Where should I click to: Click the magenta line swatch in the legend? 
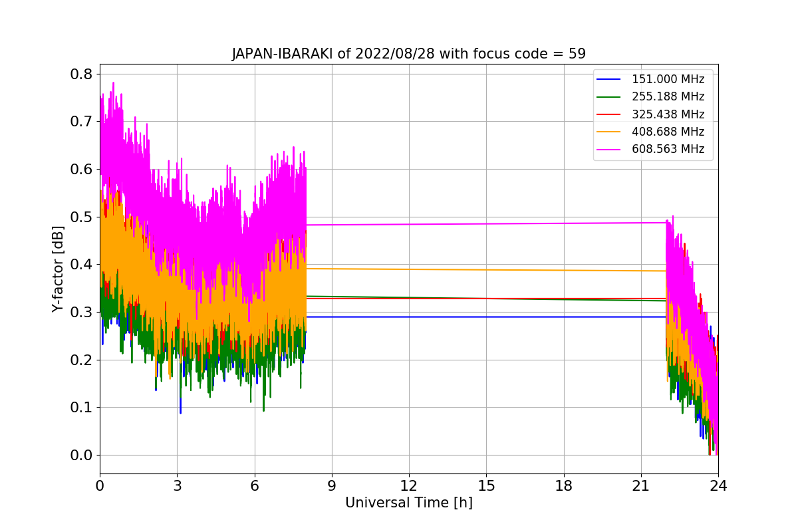point(610,150)
